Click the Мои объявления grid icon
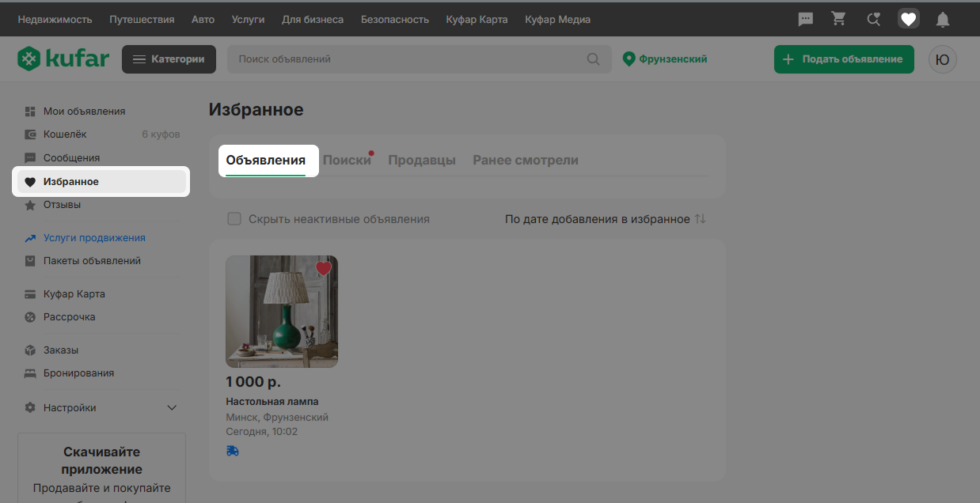Viewport: 980px width, 503px height. 30,112
